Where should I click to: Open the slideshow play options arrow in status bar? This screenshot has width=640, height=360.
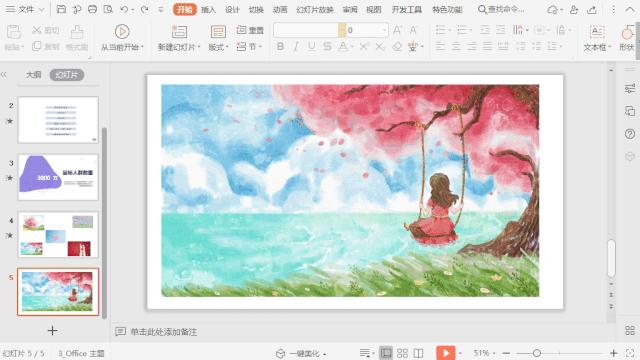point(460,353)
